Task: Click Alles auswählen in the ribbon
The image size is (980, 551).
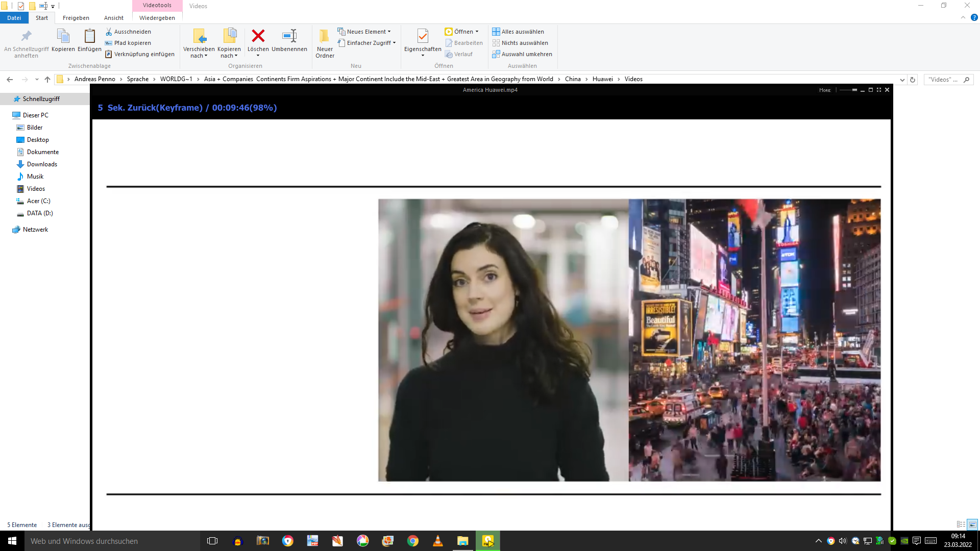Action: pos(518,32)
